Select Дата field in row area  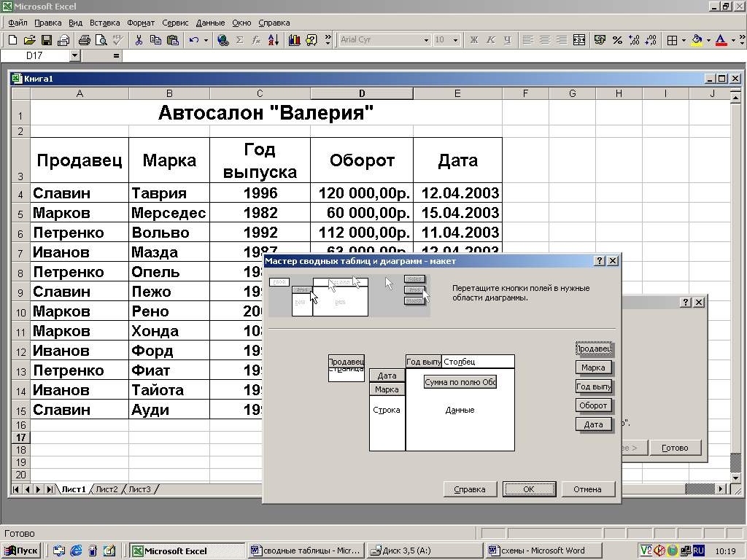387,376
